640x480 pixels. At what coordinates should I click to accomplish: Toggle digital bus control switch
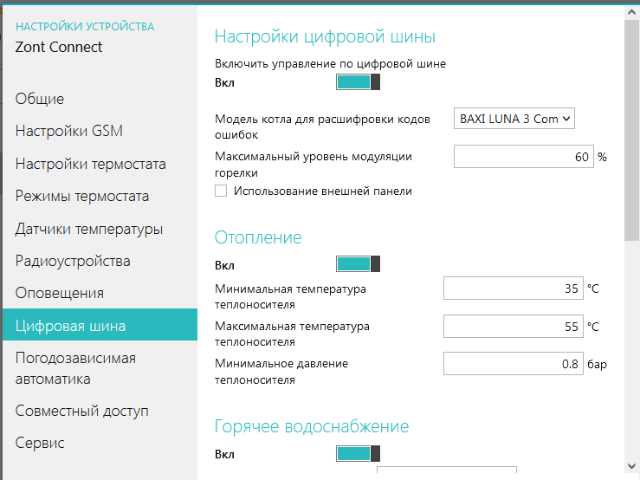(358, 83)
